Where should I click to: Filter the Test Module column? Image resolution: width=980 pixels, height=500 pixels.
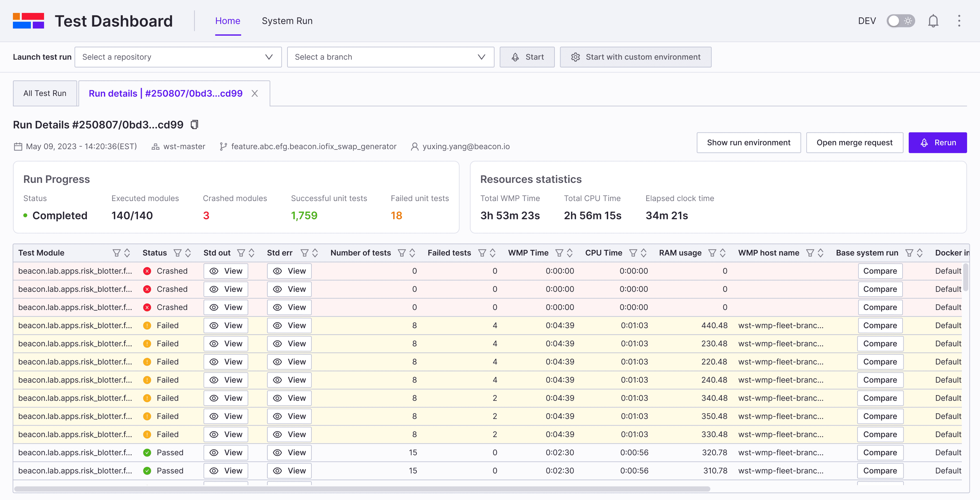(x=117, y=253)
